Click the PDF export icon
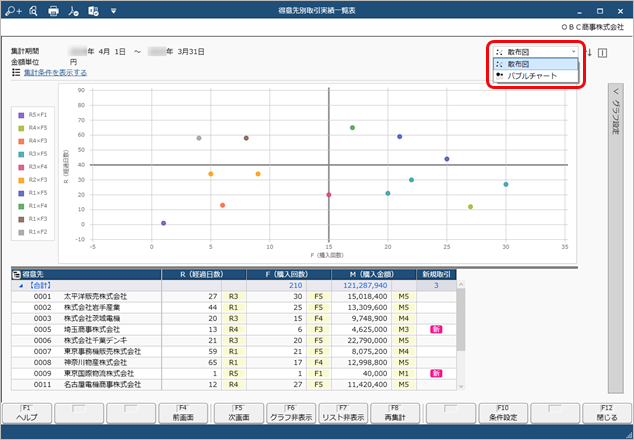 (73, 11)
